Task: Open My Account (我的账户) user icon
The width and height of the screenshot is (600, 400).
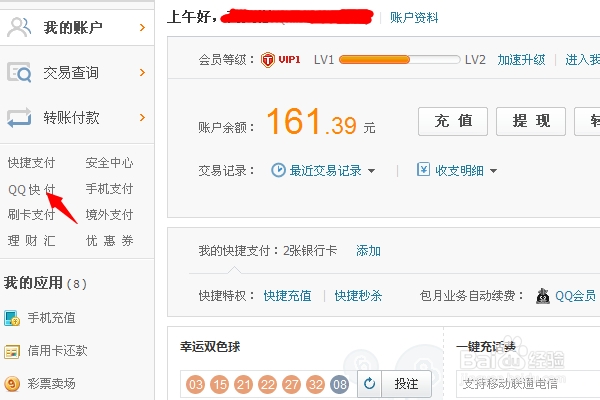Action: pyautogui.click(x=19, y=27)
